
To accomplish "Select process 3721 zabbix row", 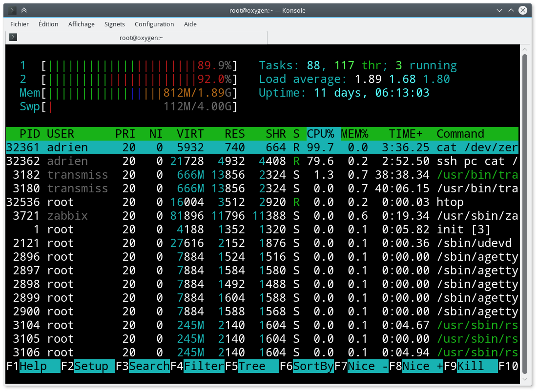I will 262,216.
